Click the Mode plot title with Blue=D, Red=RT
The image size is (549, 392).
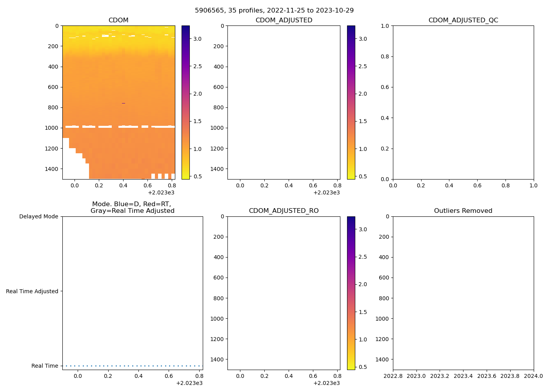(132, 207)
